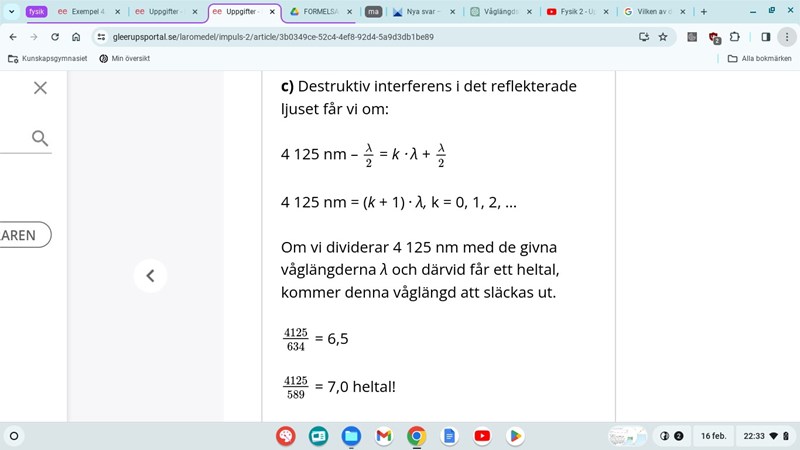The image size is (800, 450).
Task: Open the Alla bokmärken folder
Action: (759, 58)
